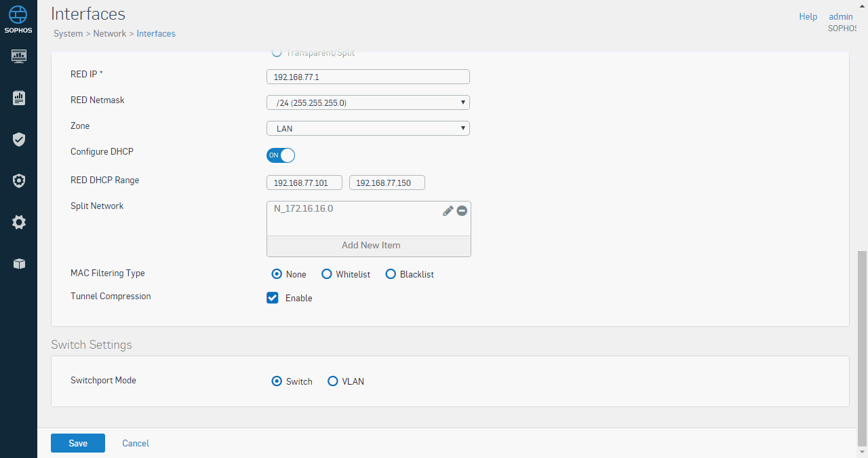Open the cube objects sidebar icon

tap(19, 263)
